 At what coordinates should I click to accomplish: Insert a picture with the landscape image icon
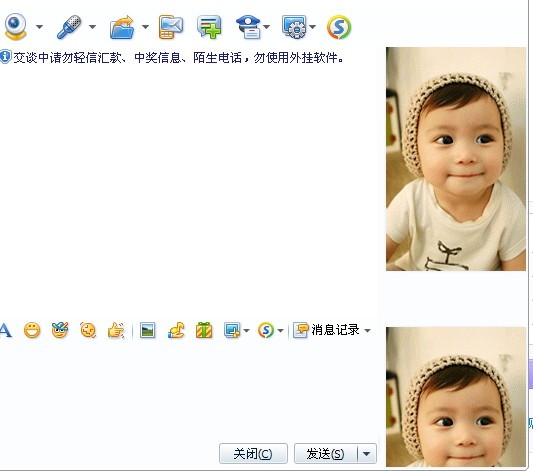148,330
